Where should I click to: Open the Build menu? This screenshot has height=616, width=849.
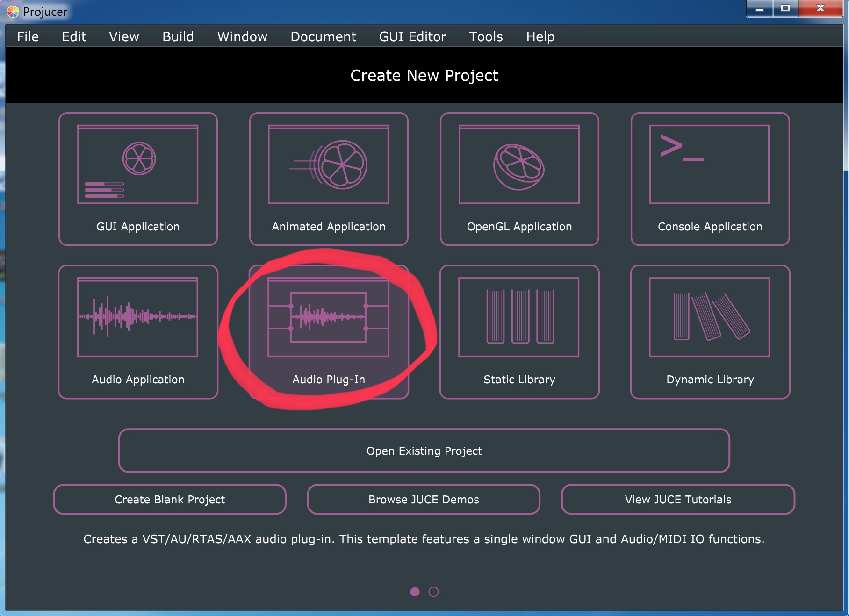178,36
